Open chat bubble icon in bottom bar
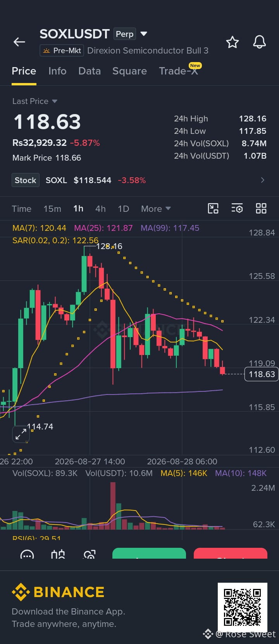 [27, 555]
